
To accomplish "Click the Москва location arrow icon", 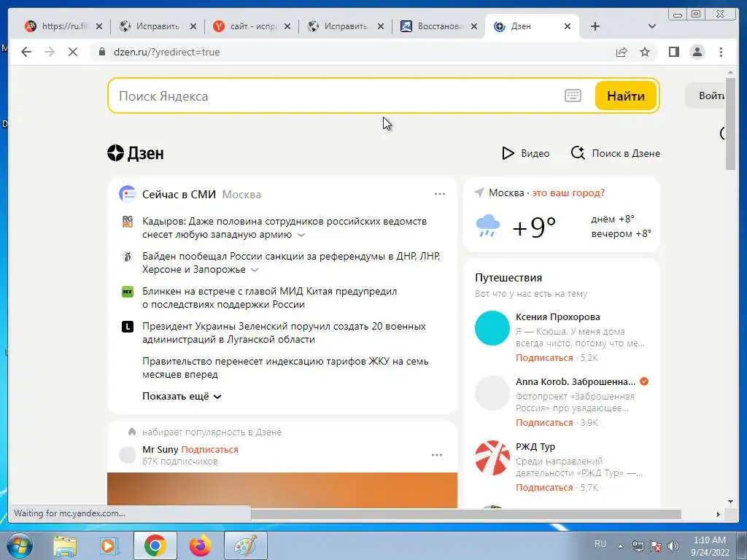I will [x=479, y=192].
